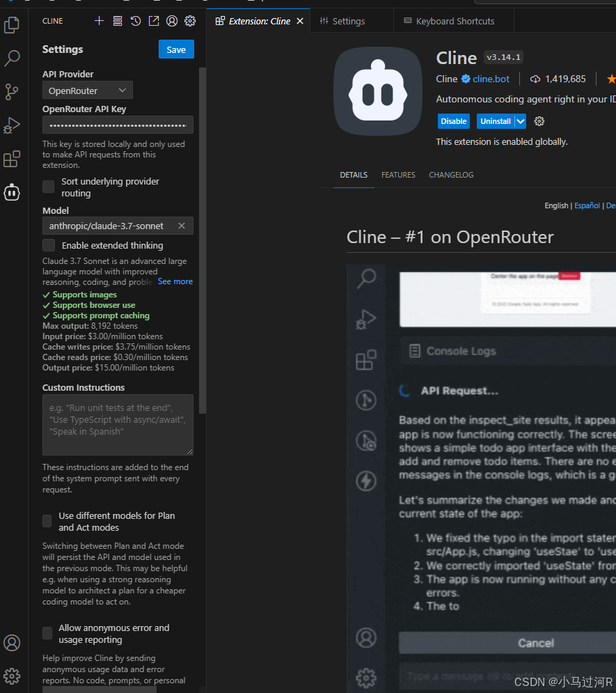Open extension gear next to Uninstall

coord(539,121)
